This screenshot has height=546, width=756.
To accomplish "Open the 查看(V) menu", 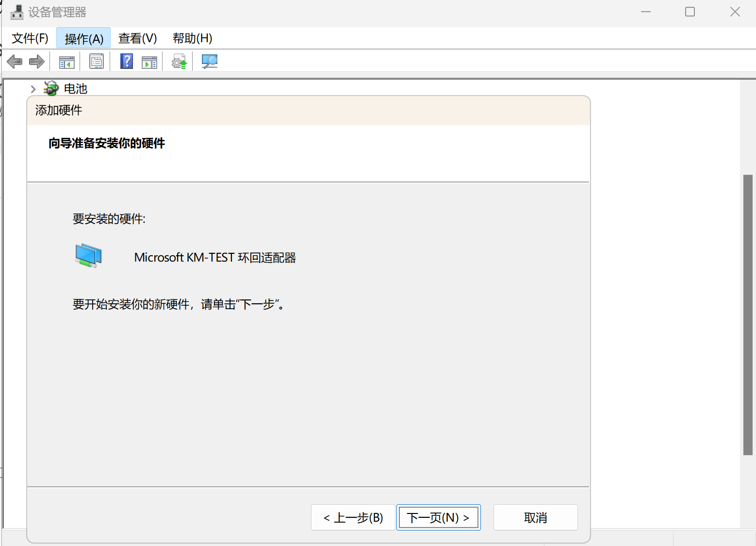I will point(138,38).
